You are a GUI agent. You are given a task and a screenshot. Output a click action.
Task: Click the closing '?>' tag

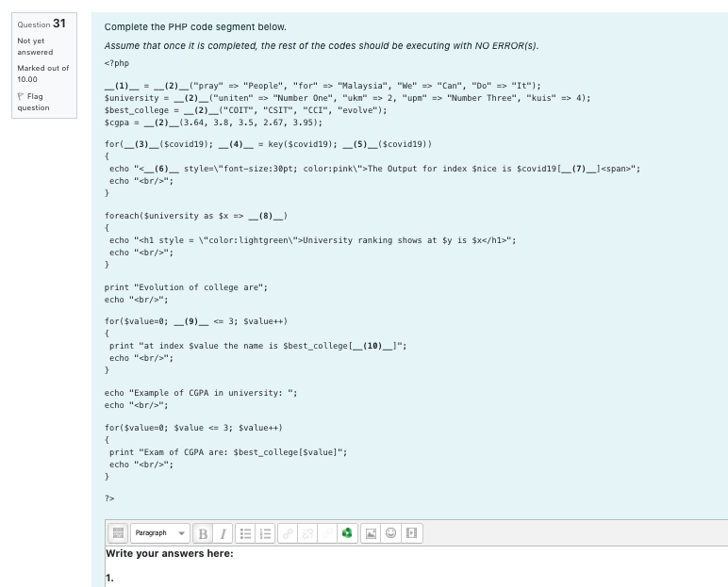pyautogui.click(x=109, y=498)
